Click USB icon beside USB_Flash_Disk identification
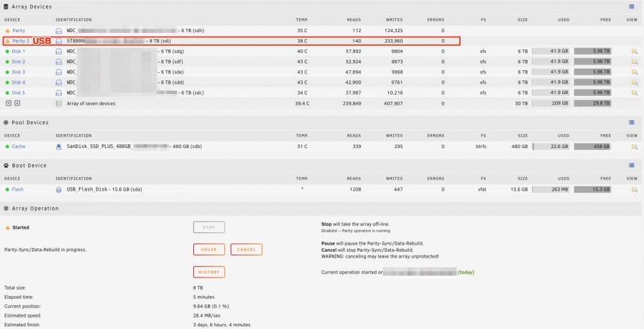644x329 pixels. 59,190
